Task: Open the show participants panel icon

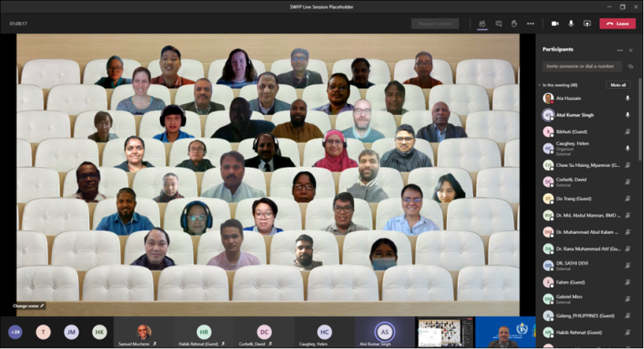Action: click(482, 23)
